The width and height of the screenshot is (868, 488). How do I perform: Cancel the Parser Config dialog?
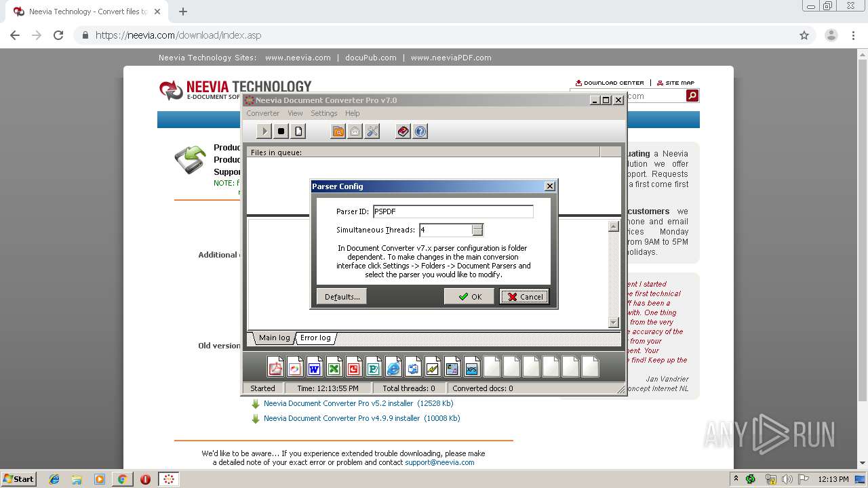525,297
